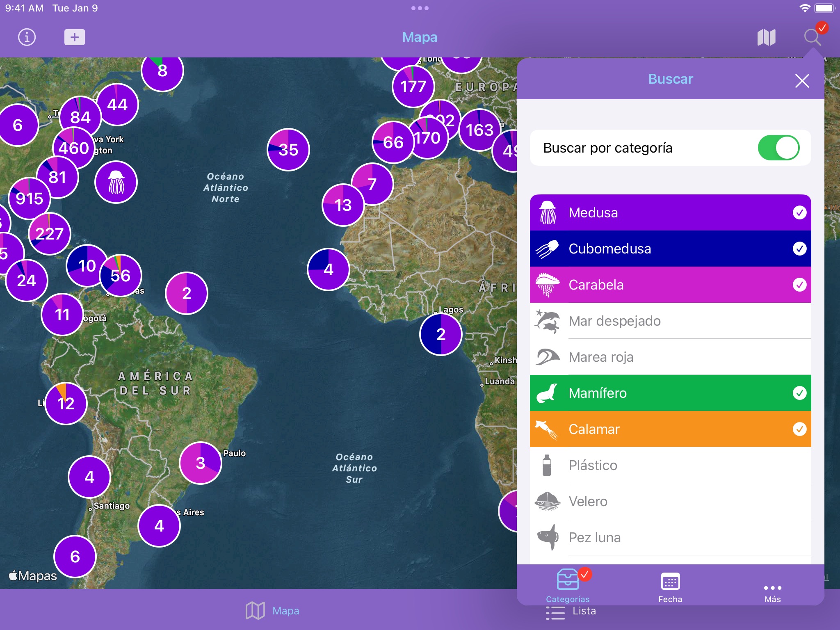Click the Velero velella icon
The height and width of the screenshot is (630, 840).
(x=547, y=501)
